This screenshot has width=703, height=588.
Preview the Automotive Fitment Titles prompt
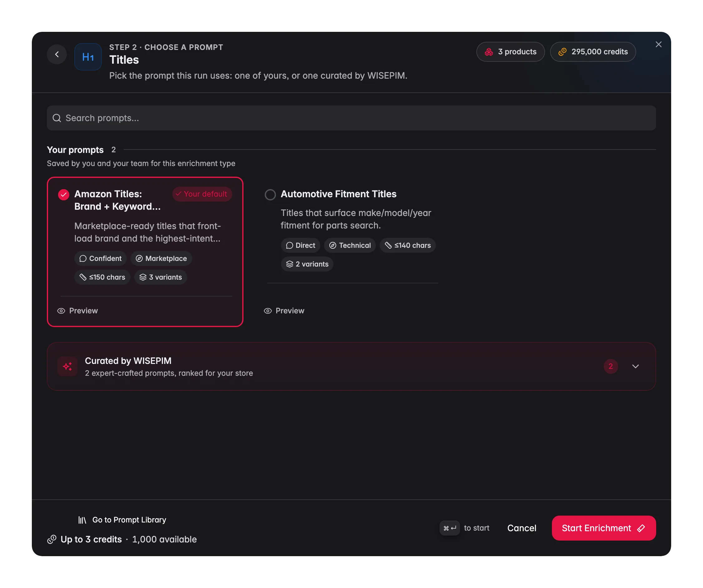point(284,311)
